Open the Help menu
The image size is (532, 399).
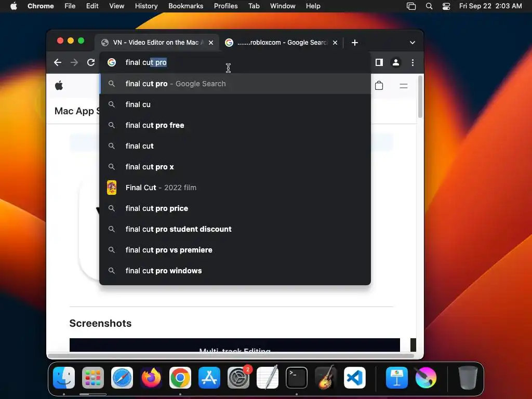tap(313, 6)
